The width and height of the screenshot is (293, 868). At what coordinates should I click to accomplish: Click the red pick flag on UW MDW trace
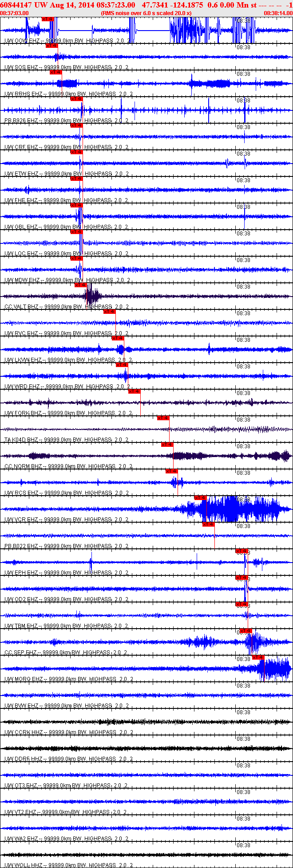pyautogui.click(x=76, y=258)
